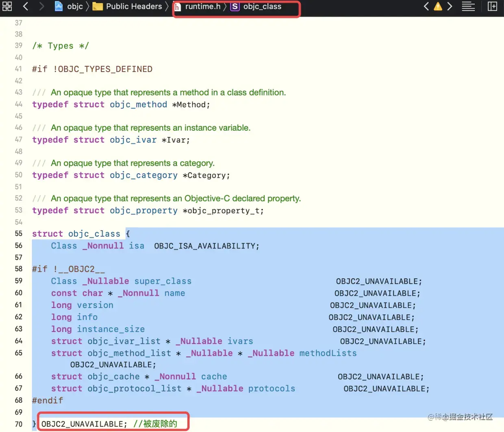Click 'super_class' member name
The height and width of the screenshot is (432, 504).
coord(163,281)
